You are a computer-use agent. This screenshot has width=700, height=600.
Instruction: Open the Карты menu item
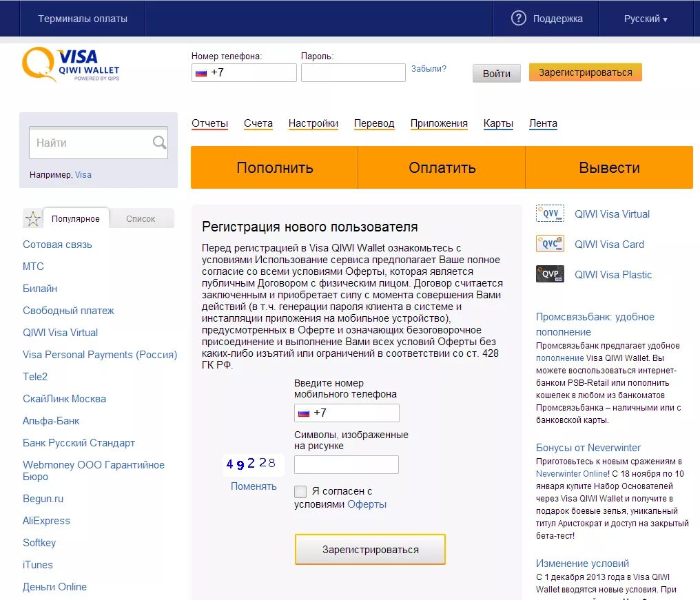coord(498,123)
